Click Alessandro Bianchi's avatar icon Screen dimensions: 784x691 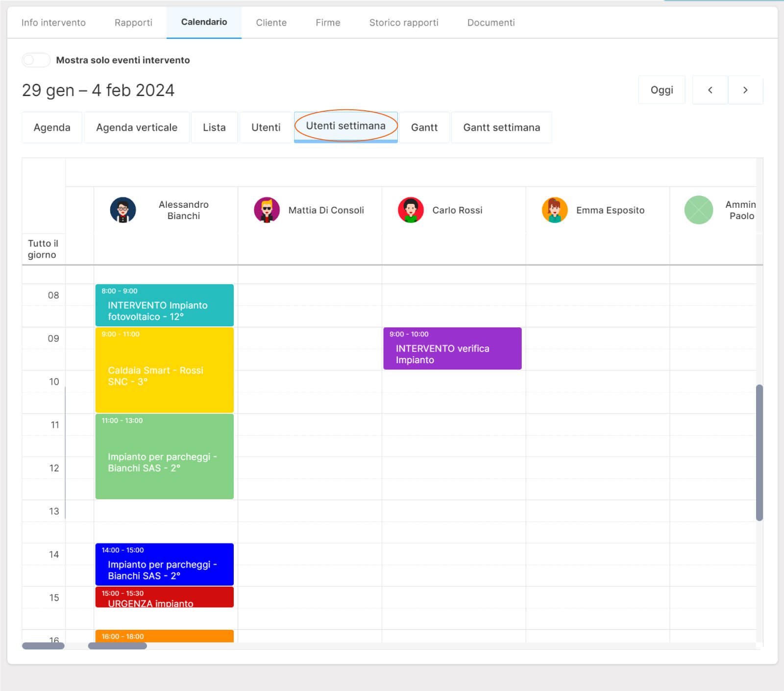[x=123, y=210]
